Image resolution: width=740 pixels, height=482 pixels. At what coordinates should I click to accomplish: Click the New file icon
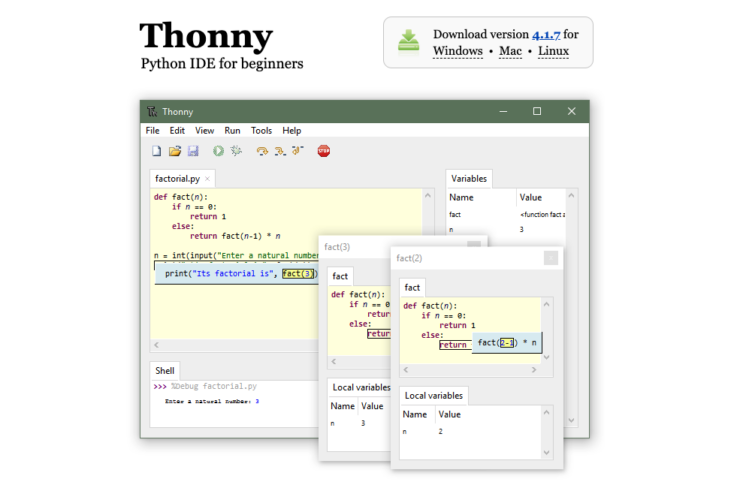point(156,151)
